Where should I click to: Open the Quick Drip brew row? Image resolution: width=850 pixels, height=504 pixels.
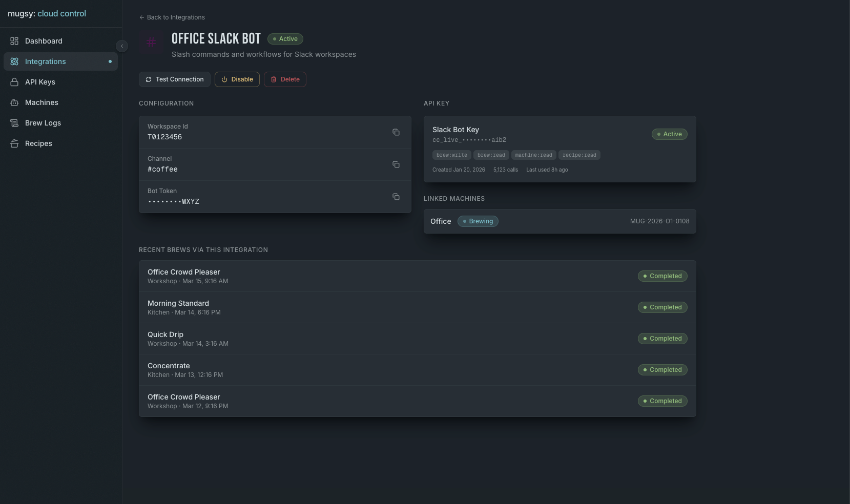(x=417, y=339)
